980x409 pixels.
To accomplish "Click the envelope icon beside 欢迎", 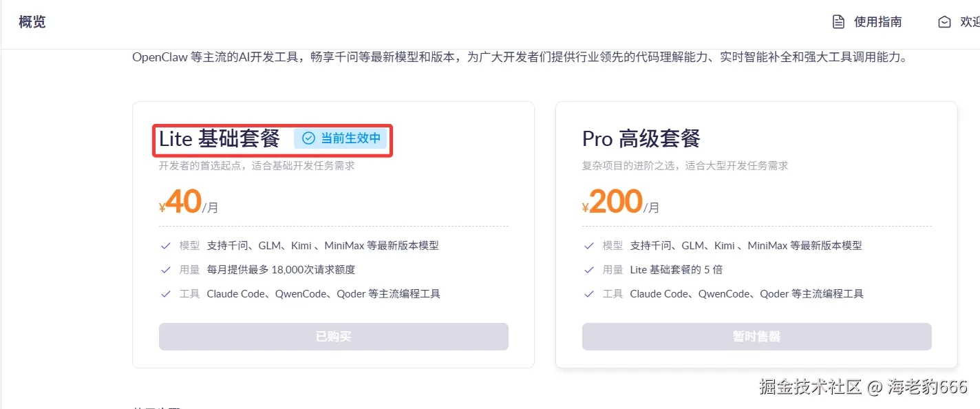I will 944,22.
